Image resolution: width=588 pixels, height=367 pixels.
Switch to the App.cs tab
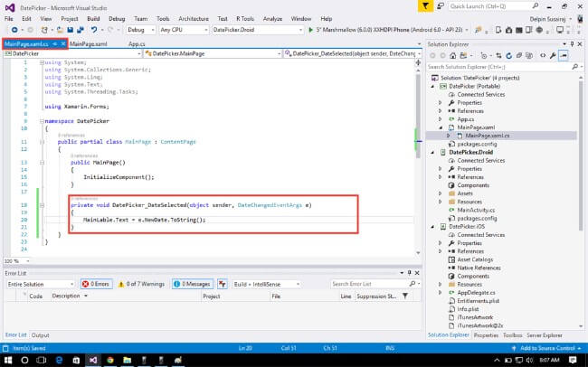[137, 44]
